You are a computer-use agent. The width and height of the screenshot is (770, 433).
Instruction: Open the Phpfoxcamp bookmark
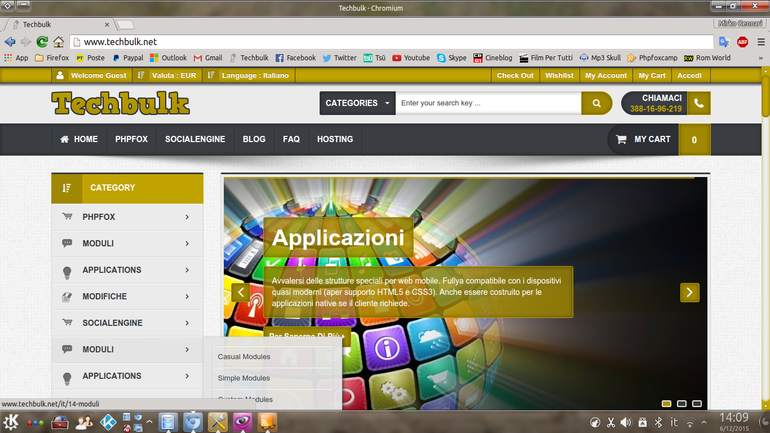tap(653, 58)
